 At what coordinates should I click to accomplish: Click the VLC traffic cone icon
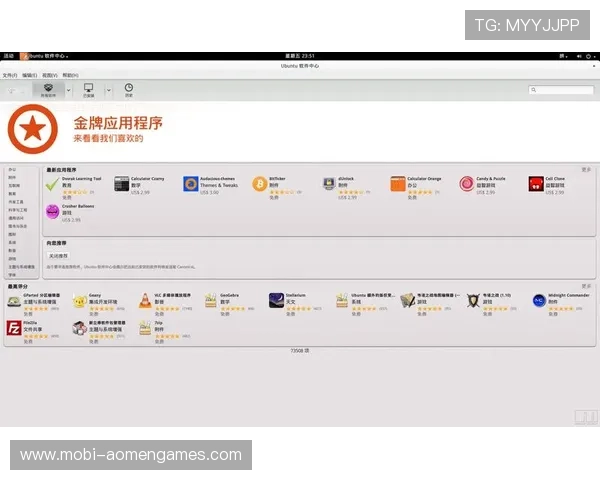tap(145, 300)
